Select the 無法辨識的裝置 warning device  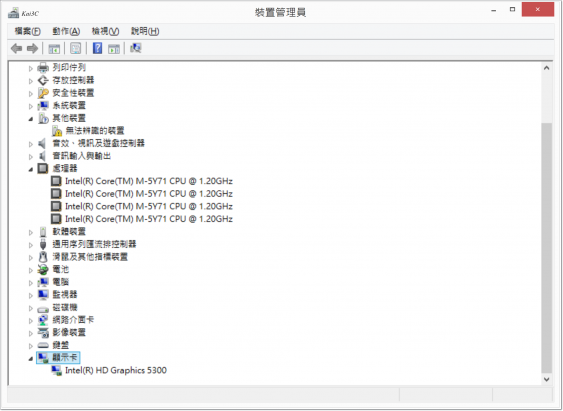(x=95, y=131)
